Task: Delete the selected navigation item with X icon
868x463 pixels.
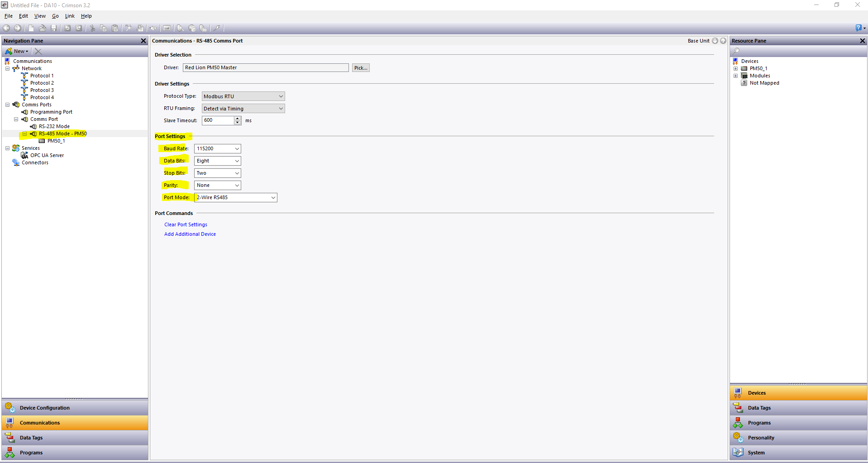Action: click(38, 51)
